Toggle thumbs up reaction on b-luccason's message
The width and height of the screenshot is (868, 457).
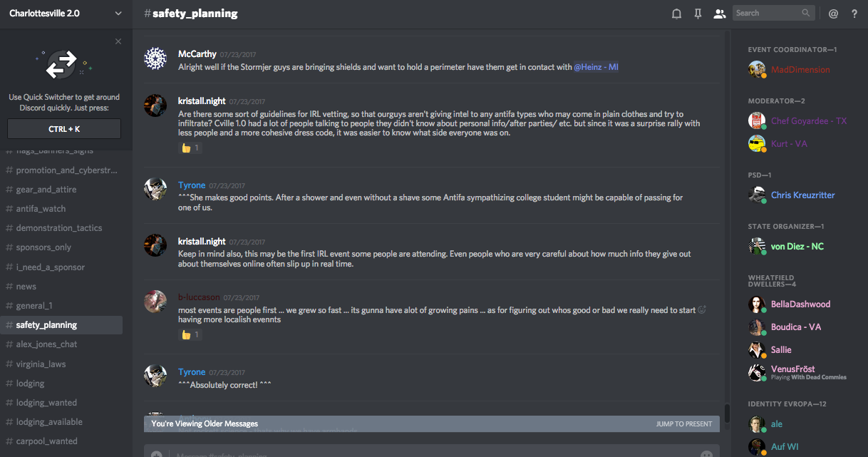[190, 334]
